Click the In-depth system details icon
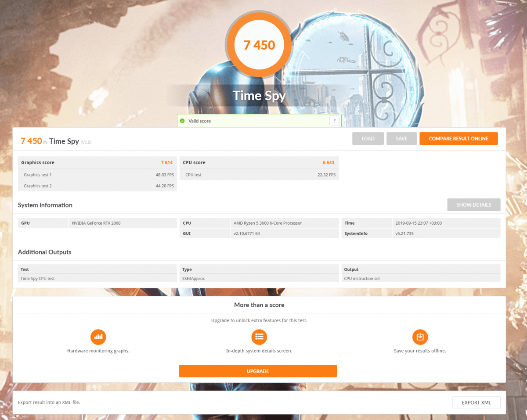527x420 pixels. (259, 337)
